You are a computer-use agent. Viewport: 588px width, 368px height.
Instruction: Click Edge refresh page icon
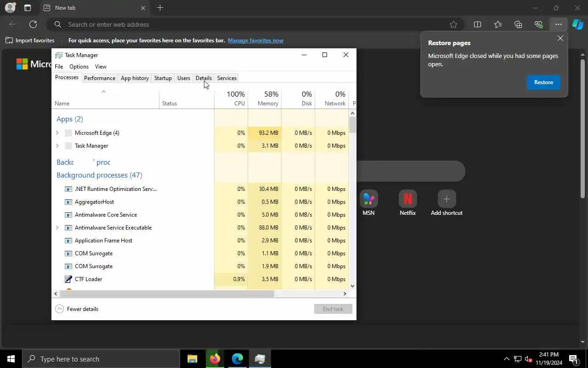click(33, 24)
